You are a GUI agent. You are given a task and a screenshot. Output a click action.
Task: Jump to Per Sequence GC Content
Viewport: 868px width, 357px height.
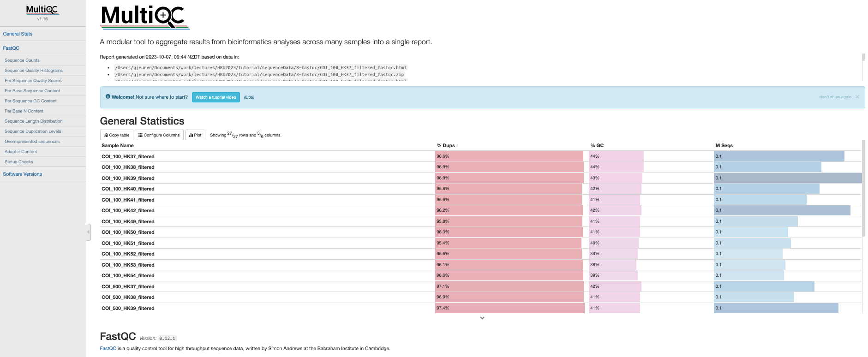point(30,101)
